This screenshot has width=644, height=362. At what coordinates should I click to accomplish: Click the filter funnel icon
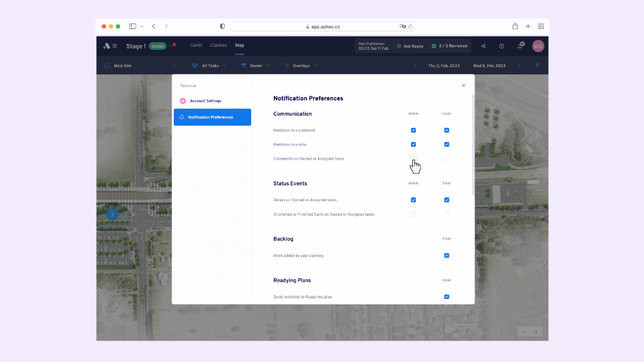[x=537, y=66]
